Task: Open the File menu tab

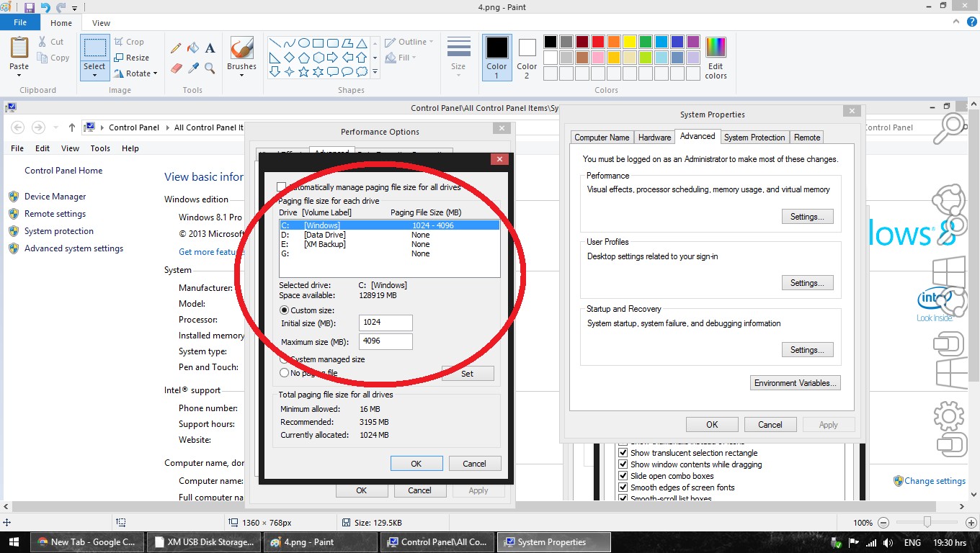Action: click(x=20, y=23)
